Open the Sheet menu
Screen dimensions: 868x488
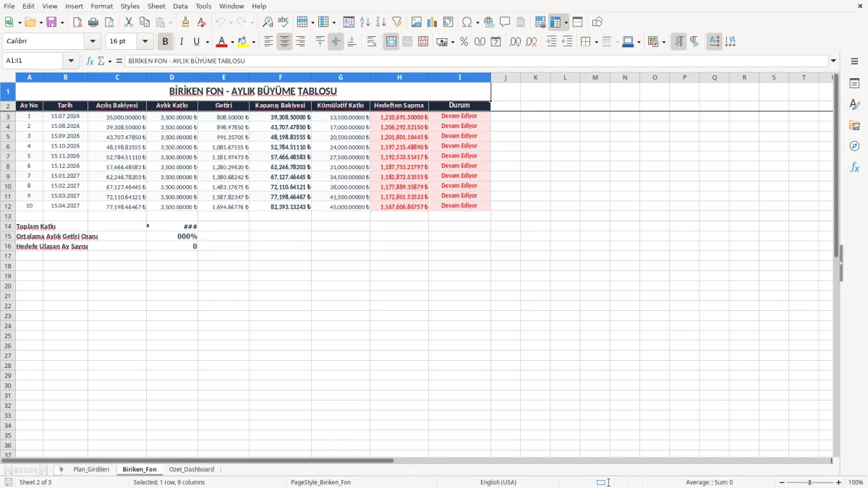(156, 6)
